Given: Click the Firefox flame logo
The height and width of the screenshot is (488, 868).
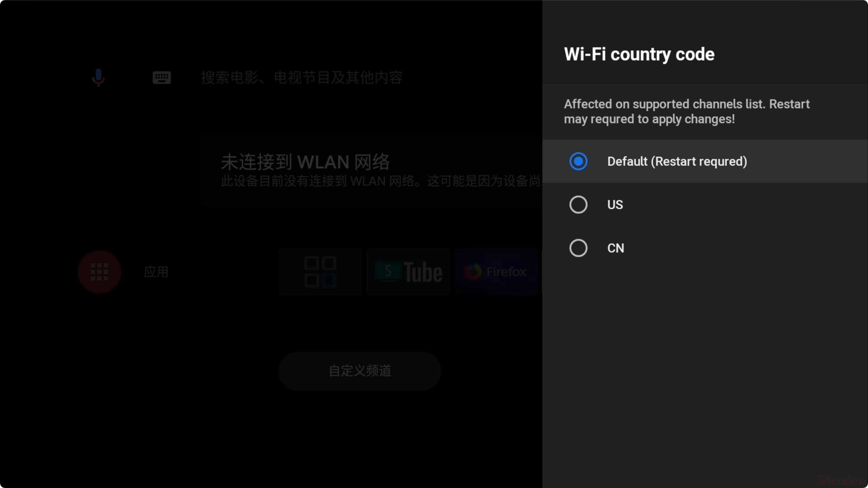Looking at the screenshot, I should coord(473,272).
